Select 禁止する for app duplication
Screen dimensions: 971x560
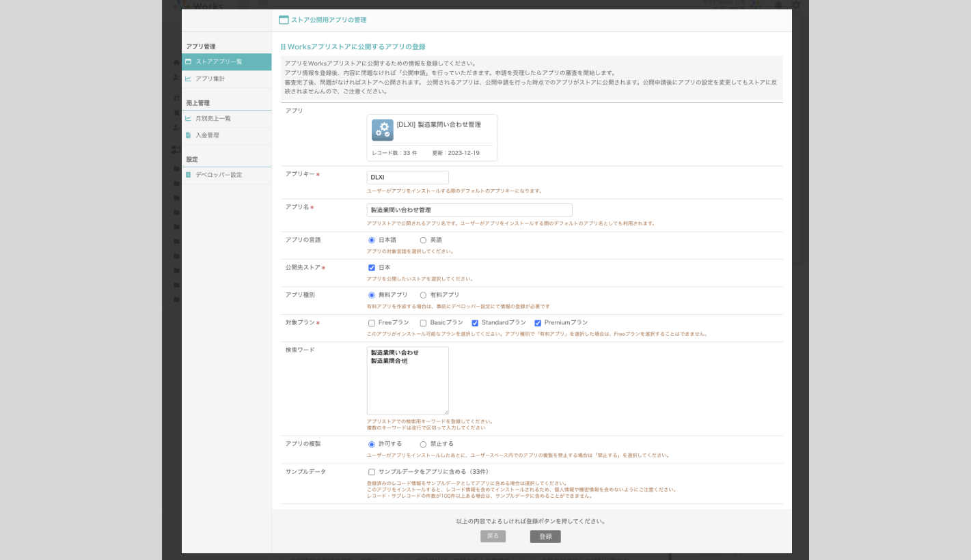[423, 445]
